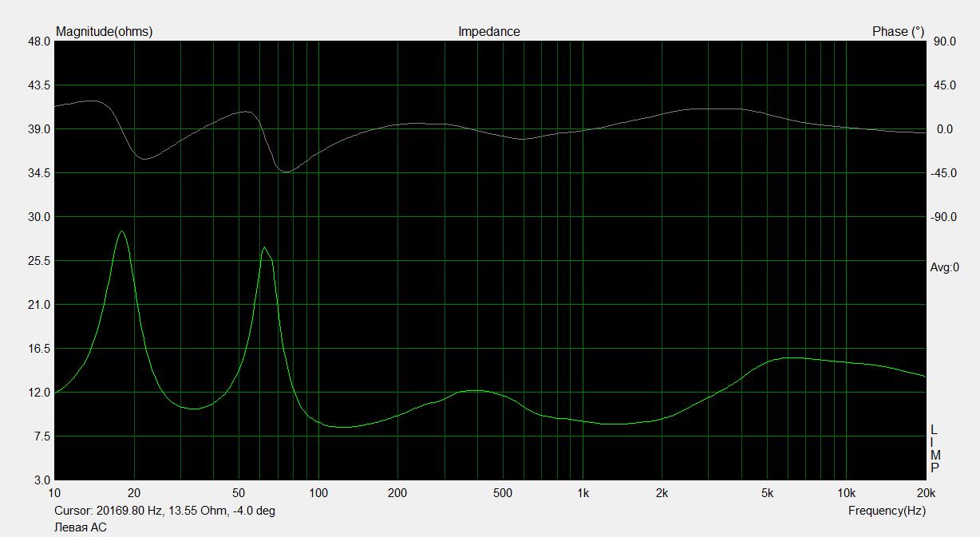Click the 20k frequency axis tick
This screenshot has width=980, height=537.
[926, 493]
